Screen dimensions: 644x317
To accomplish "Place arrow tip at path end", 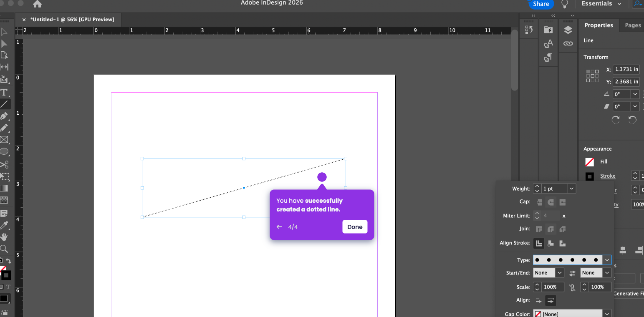I will pos(551,300).
